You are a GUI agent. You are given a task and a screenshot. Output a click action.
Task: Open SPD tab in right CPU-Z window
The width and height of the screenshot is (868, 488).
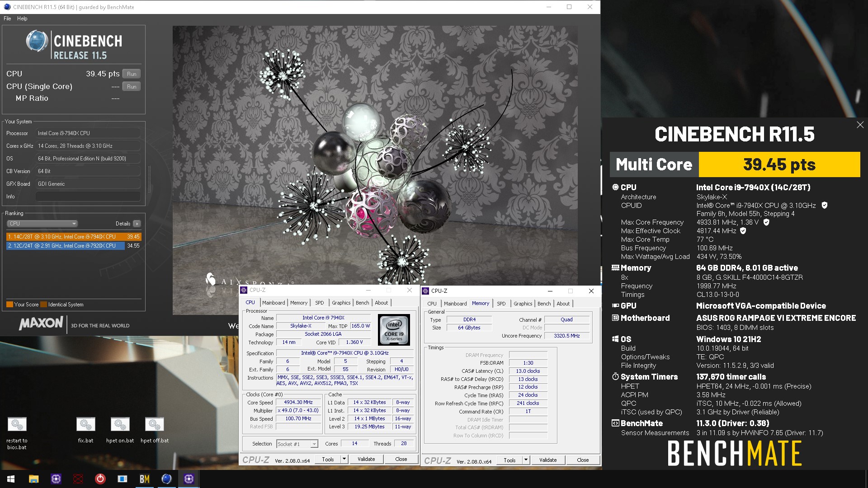[x=501, y=304]
